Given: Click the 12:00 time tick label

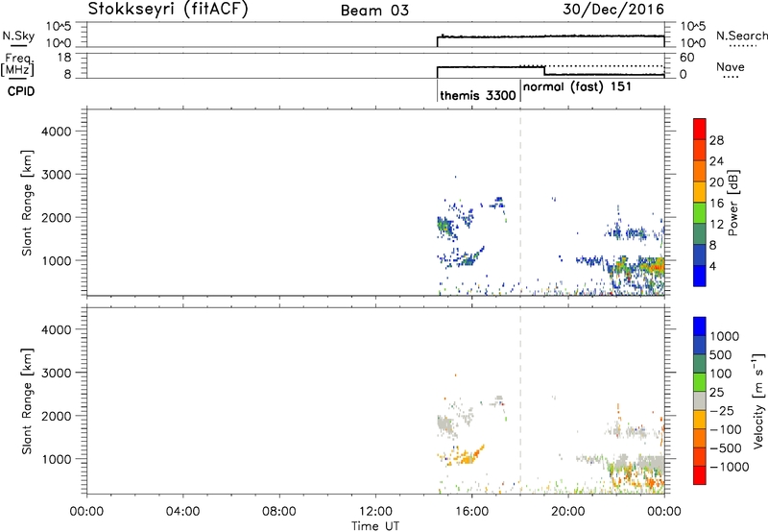Looking at the screenshot, I should pos(375,512).
